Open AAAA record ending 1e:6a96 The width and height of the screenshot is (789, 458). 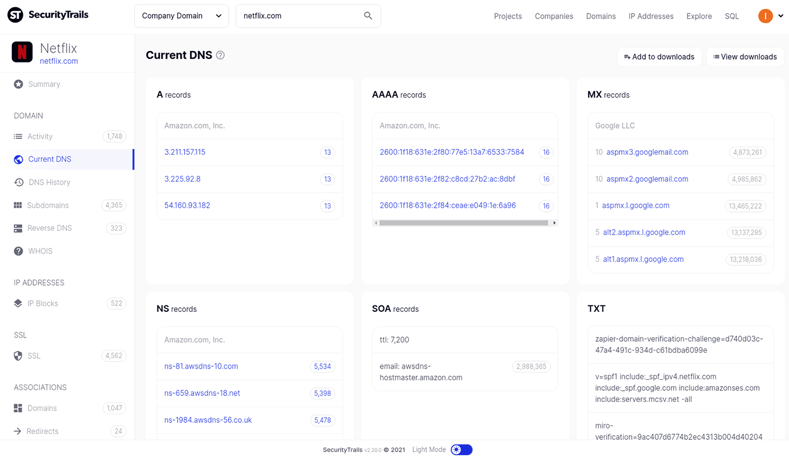coord(448,205)
